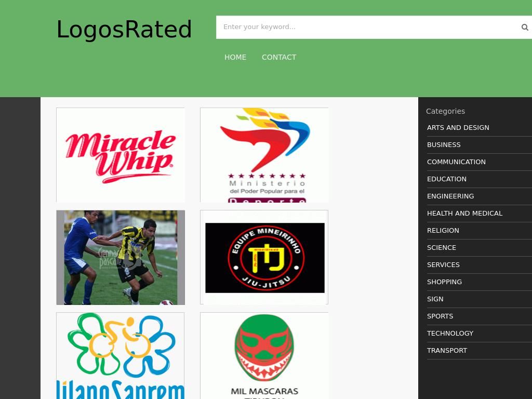Click the search magnifier icon
The height and width of the screenshot is (399, 532).
tap(525, 27)
